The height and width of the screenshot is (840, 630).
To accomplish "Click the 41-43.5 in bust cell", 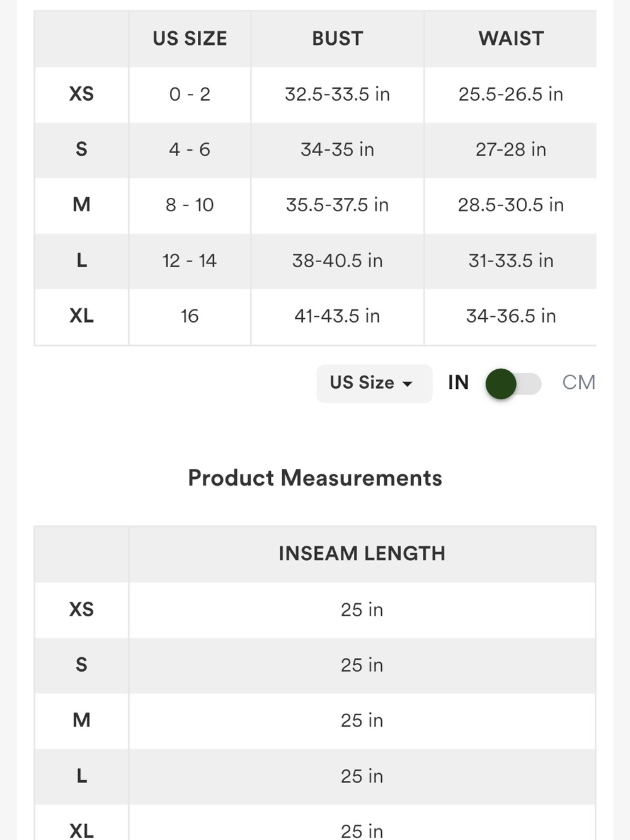I will pos(338,316).
